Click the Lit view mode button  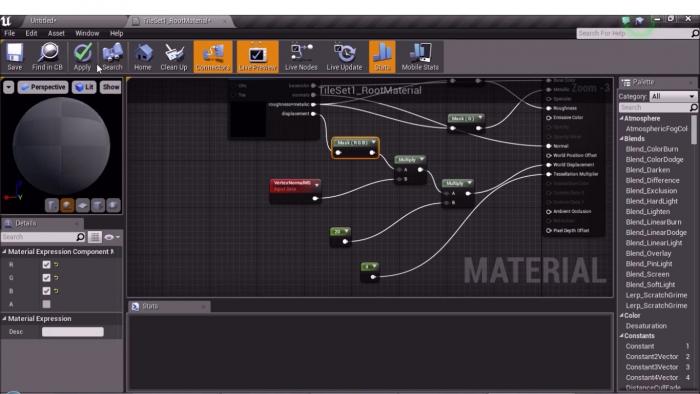(x=84, y=87)
